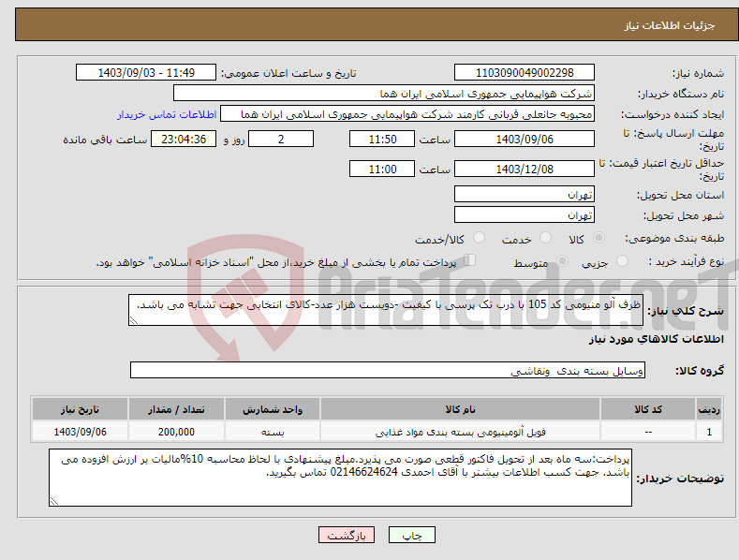Click the remaining days field showing 2
This screenshot has width=739, height=560.
tap(281, 139)
